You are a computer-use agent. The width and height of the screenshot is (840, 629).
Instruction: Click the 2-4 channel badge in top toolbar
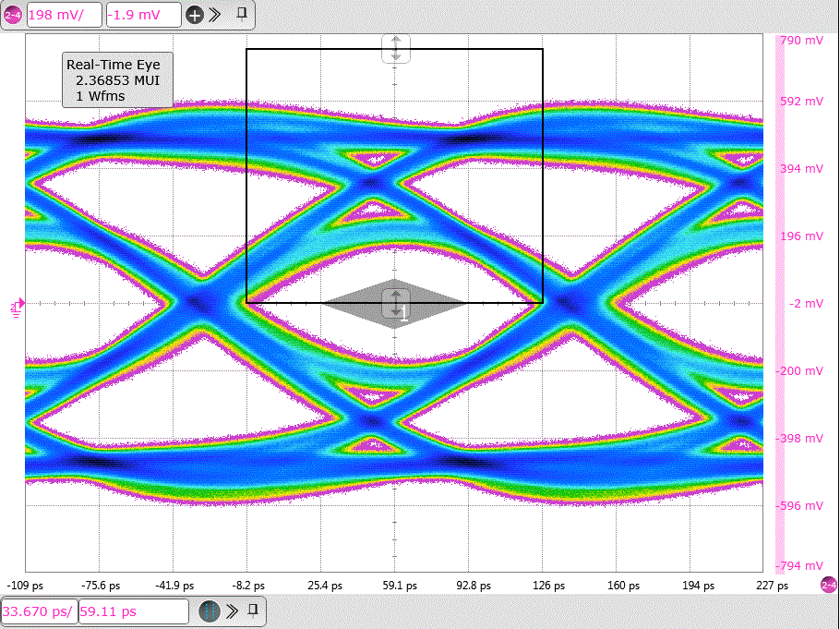point(13,15)
